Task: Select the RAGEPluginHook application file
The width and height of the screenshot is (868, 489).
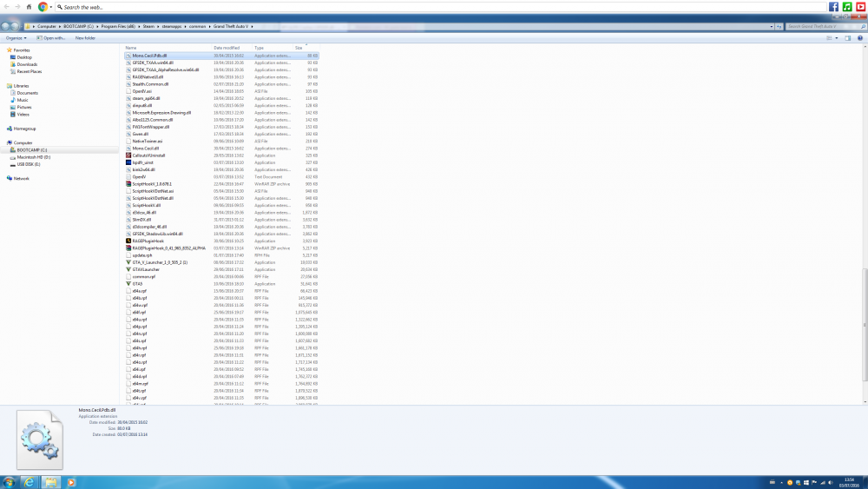Action: coord(222,241)
